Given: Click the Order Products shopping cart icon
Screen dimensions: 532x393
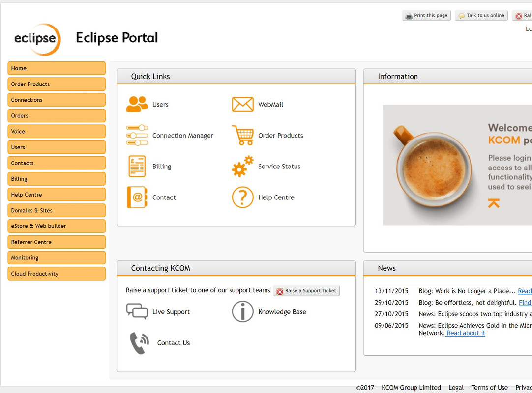Looking at the screenshot, I should click(x=243, y=135).
